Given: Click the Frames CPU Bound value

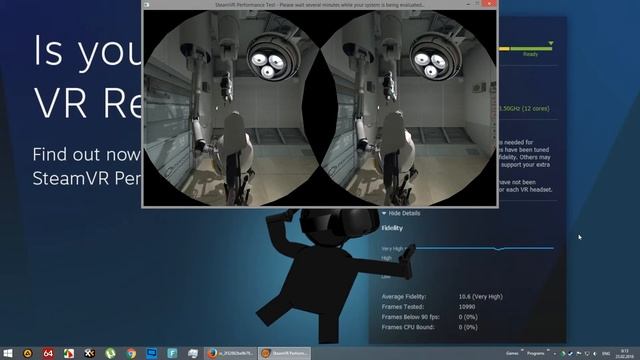Looking at the screenshot, I should click(x=468, y=327).
